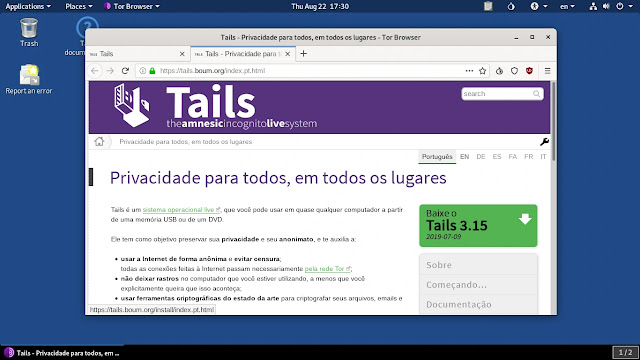This screenshot has width=640, height=360.
Task: Click the Privacidade para todos heading
Action: click(x=278, y=178)
